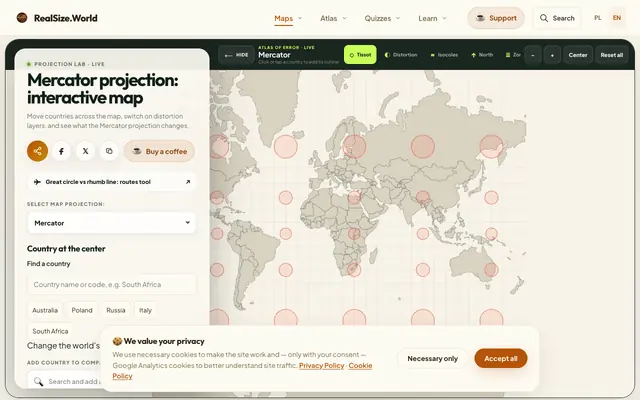The height and width of the screenshot is (400, 640).
Task: Zoom in with the plus button
Action: click(552, 55)
